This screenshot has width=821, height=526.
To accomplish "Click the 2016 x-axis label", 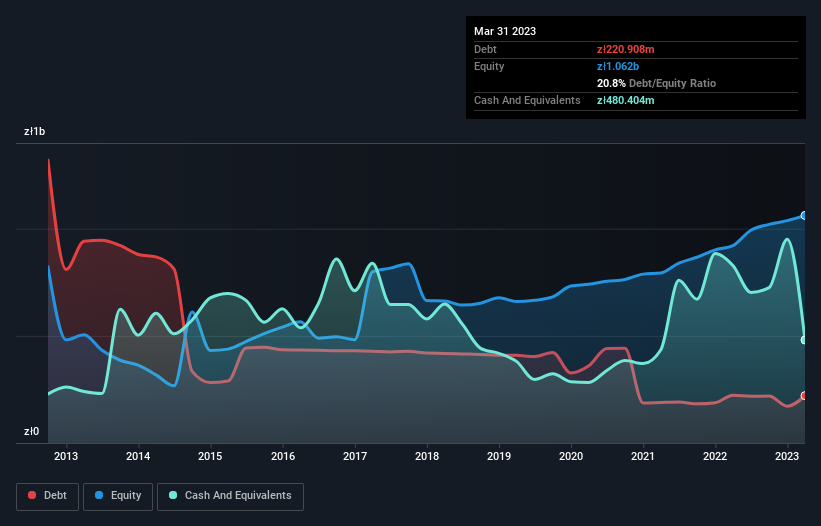I will pos(283,456).
